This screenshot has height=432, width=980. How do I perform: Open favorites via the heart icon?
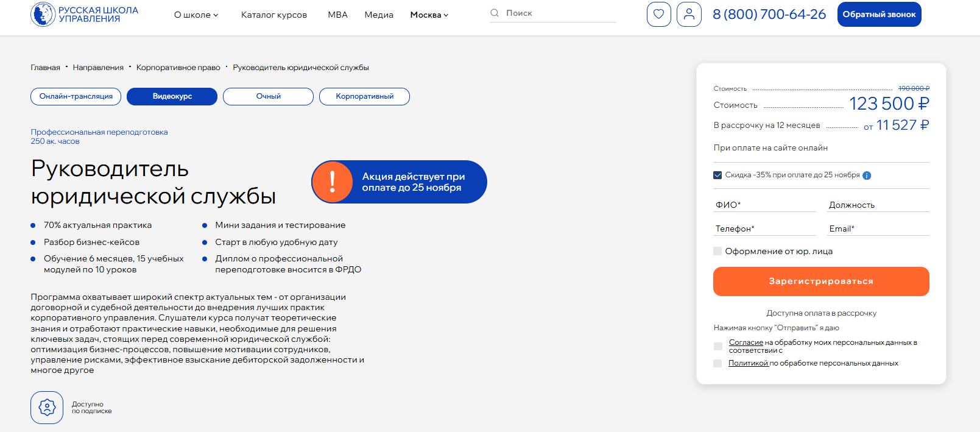tap(658, 14)
